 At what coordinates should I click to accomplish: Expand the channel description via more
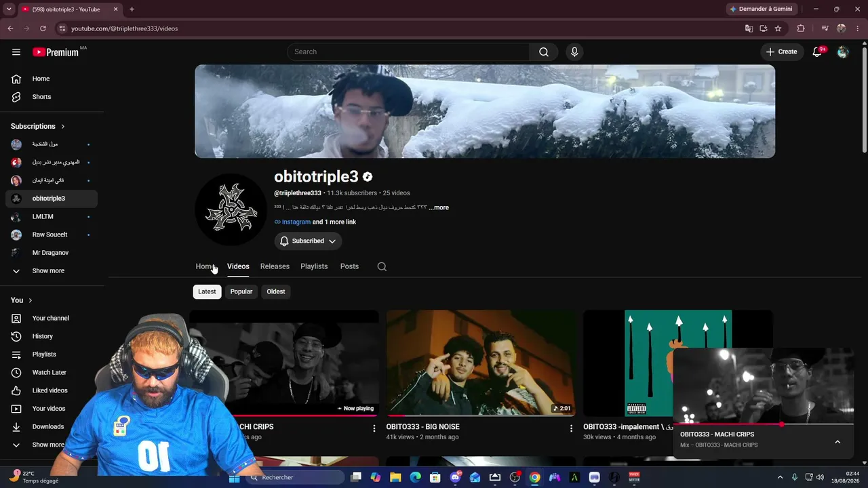439,207
